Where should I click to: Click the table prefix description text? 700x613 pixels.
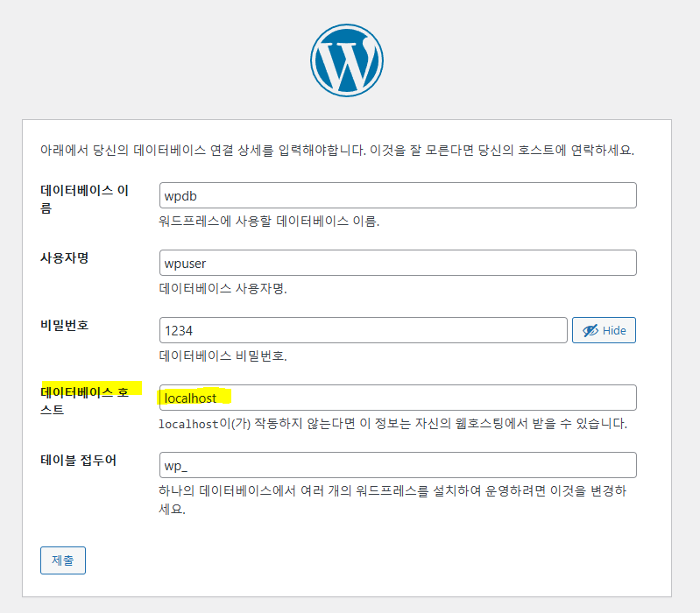point(392,500)
